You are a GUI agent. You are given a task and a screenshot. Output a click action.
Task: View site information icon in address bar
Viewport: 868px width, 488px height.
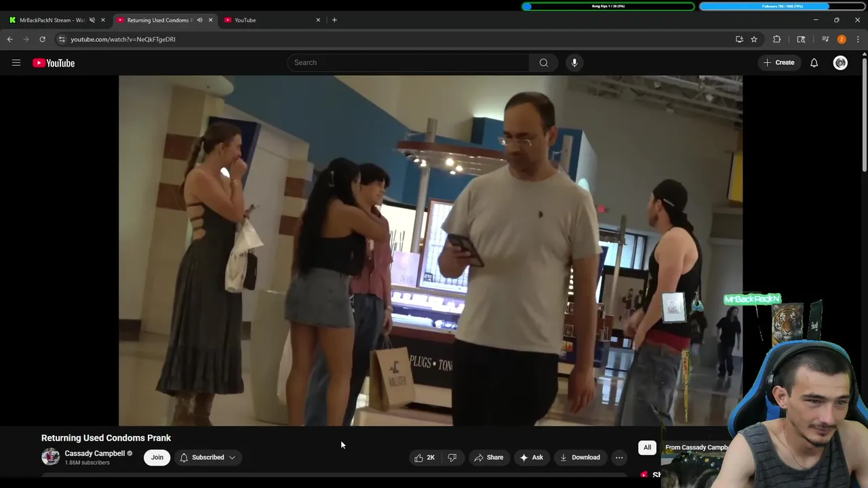(x=62, y=39)
